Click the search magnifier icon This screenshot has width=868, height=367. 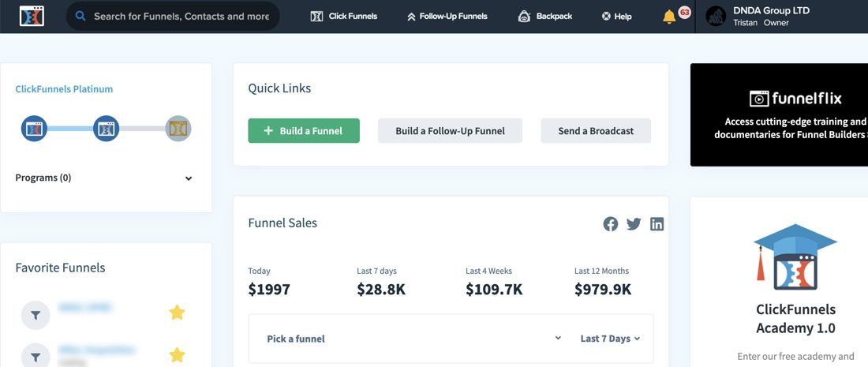coord(80,16)
